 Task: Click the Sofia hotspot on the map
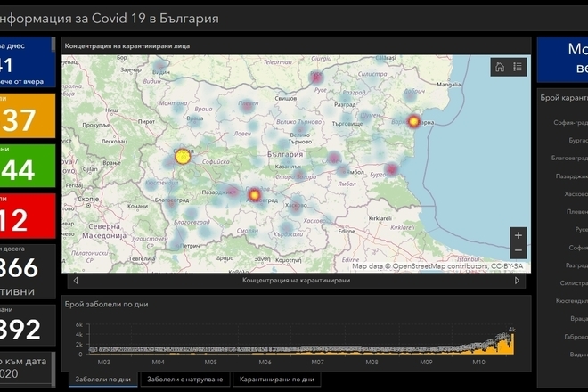point(183,156)
